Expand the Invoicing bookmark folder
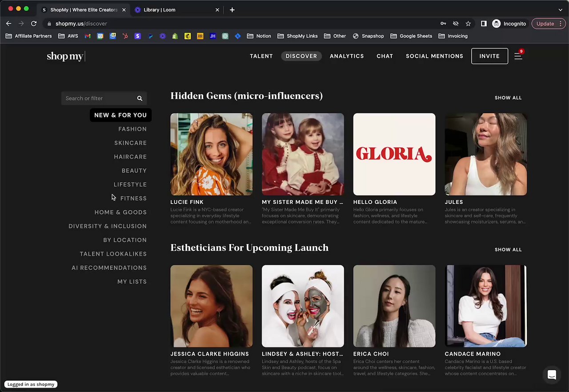 click(x=453, y=36)
